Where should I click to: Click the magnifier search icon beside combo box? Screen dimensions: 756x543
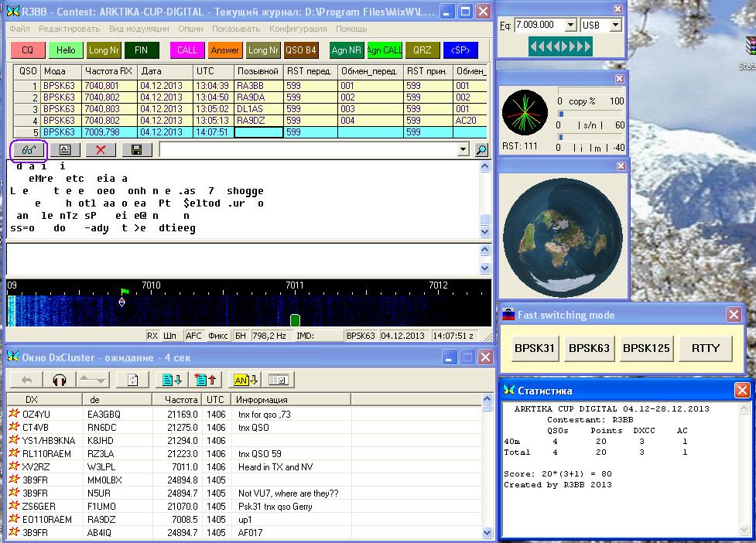click(x=482, y=150)
